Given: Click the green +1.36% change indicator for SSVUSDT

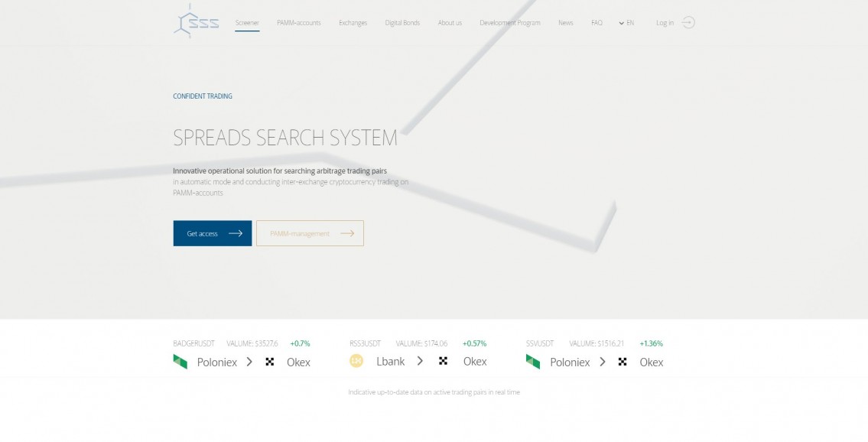Looking at the screenshot, I should [651, 343].
